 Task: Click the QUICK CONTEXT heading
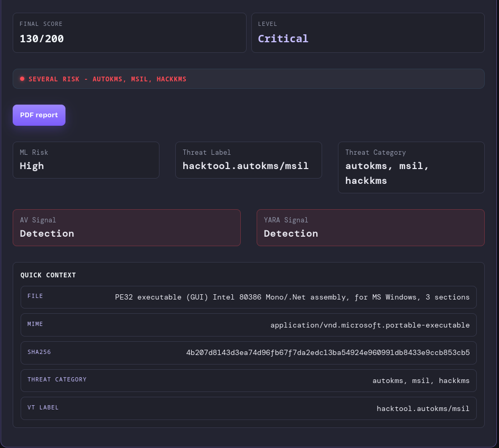pyautogui.click(x=48, y=275)
